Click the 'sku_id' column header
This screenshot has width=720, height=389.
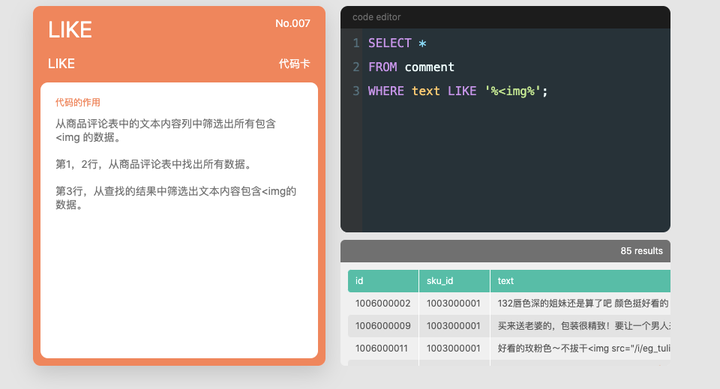tap(454, 281)
